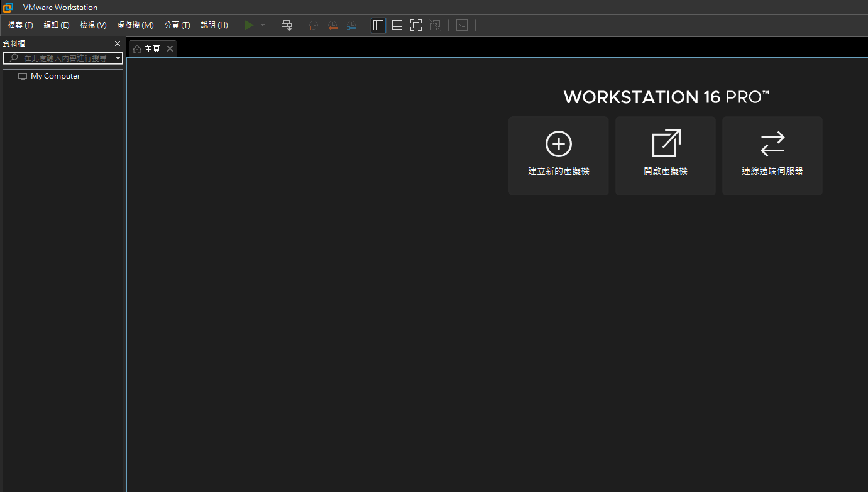Click the green power on play button
Image resolution: width=868 pixels, height=492 pixels.
pyautogui.click(x=249, y=25)
